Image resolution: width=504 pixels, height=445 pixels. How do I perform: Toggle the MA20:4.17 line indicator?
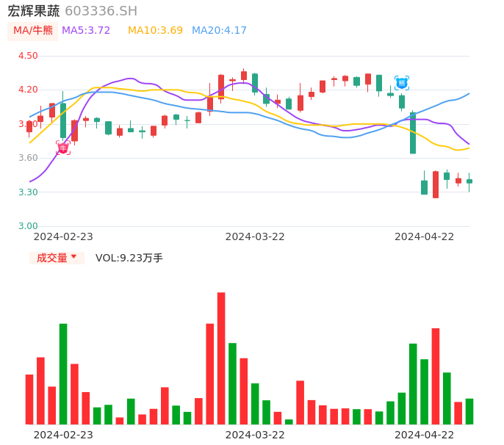coord(219,31)
